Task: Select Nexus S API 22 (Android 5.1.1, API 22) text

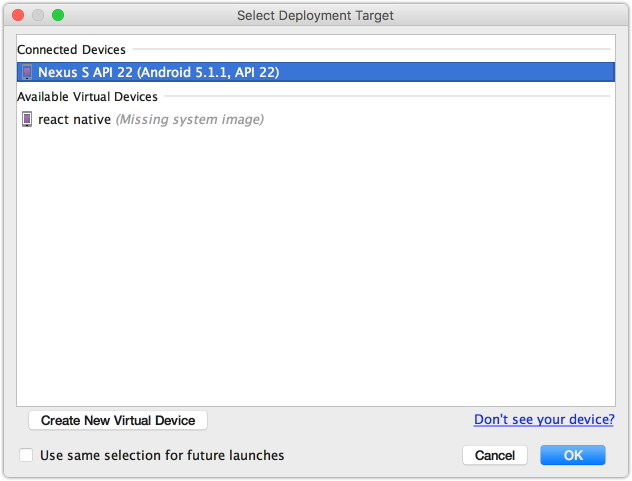Action: point(158,72)
